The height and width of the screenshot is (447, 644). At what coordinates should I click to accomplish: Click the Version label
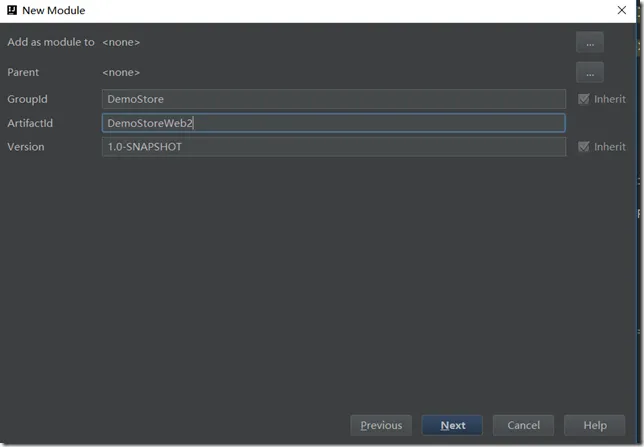click(x=25, y=147)
